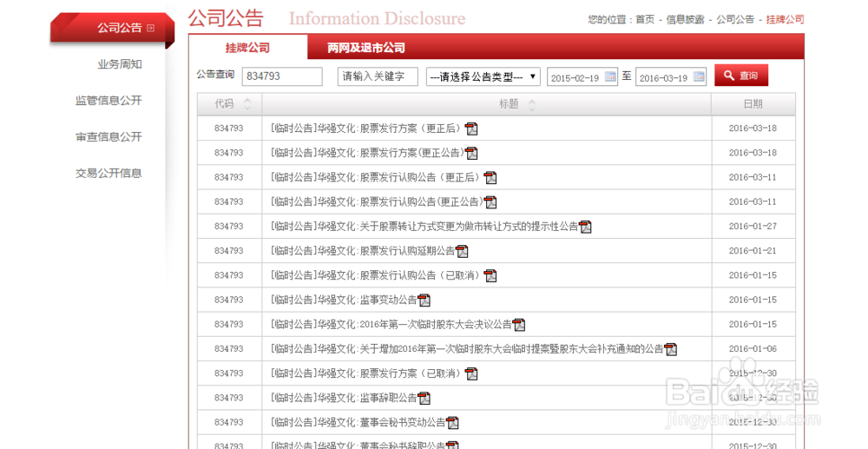Screen dimensions: 868x449
Task: Open PDF icon for 股东大会补充通知的公告
Action: click(670, 349)
